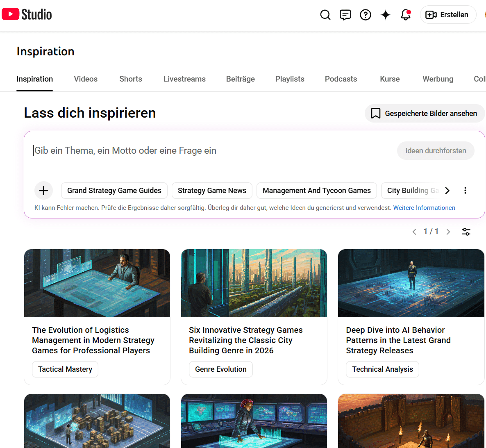Switch to the Livestreams tab
Viewport: 486px width, 448px height.
point(184,79)
